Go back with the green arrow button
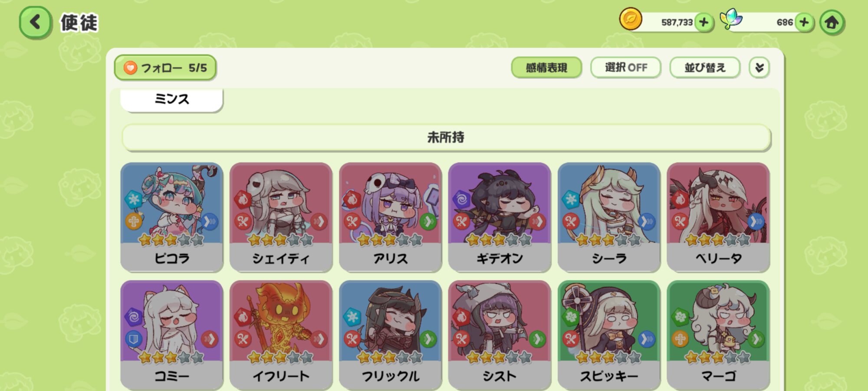This screenshot has width=868, height=391. coord(35,22)
